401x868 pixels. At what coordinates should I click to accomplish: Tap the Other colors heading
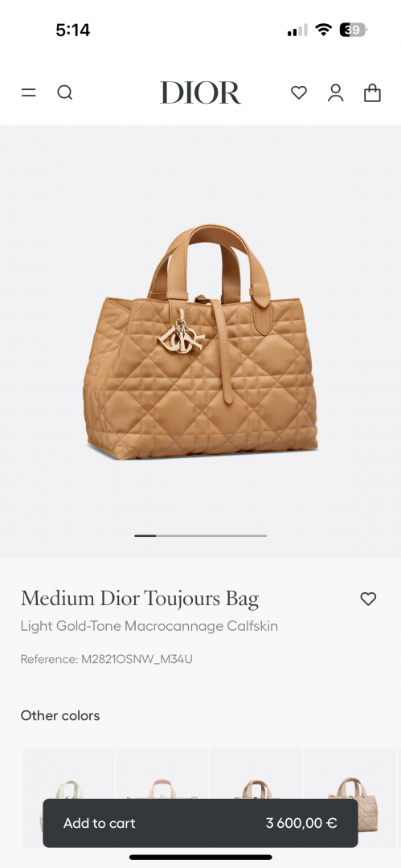click(60, 715)
